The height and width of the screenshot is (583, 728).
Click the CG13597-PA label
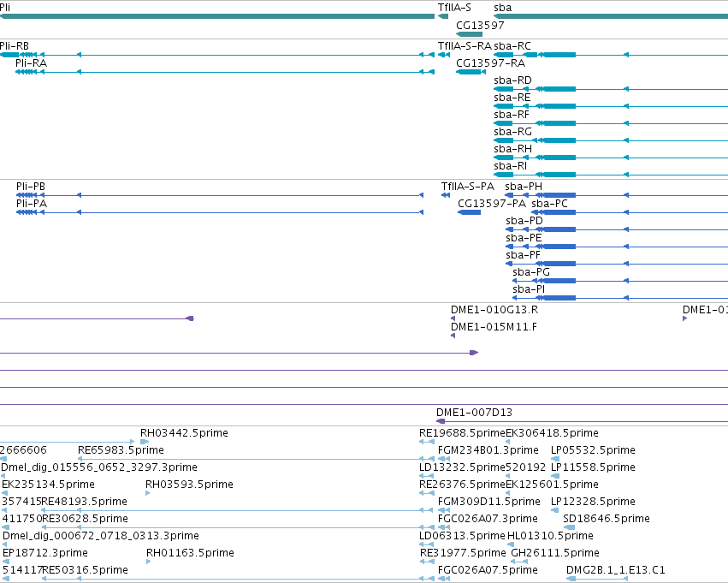[492, 204]
